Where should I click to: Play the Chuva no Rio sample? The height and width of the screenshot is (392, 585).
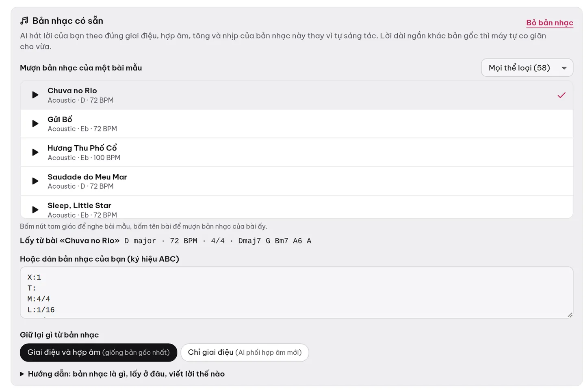(x=35, y=95)
